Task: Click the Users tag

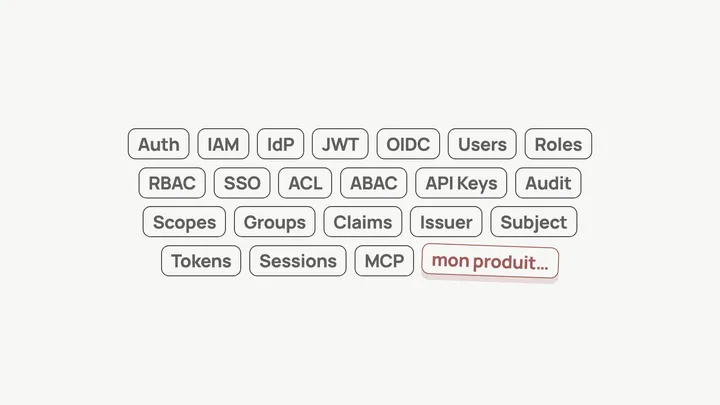Action: click(x=482, y=144)
